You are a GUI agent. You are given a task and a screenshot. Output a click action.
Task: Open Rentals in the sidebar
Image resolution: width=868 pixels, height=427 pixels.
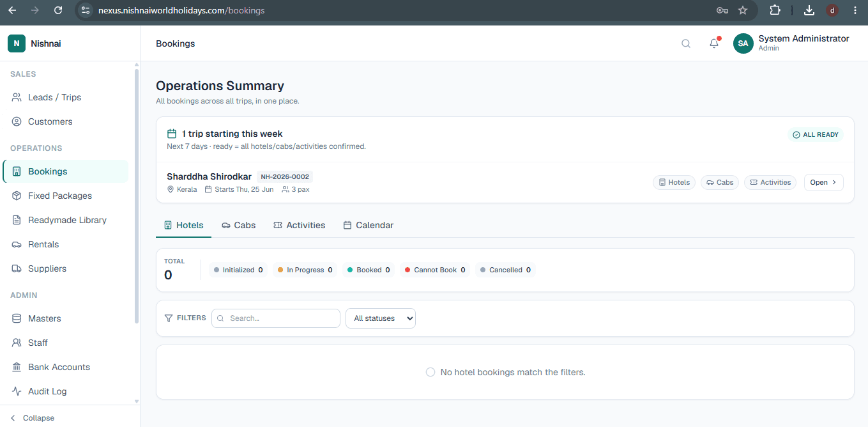66,244
